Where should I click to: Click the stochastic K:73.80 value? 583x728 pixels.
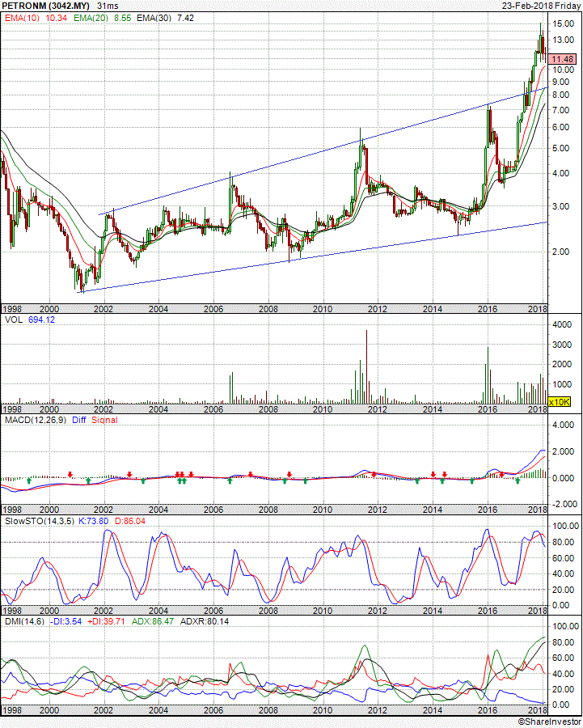(93, 521)
